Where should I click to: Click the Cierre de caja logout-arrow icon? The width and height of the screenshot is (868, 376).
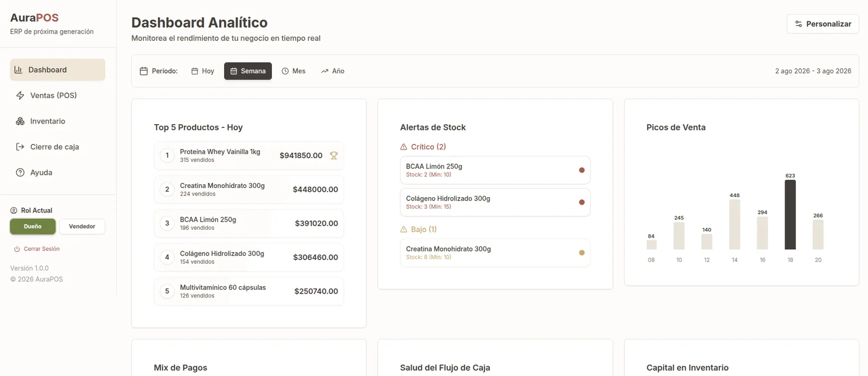pyautogui.click(x=20, y=147)
